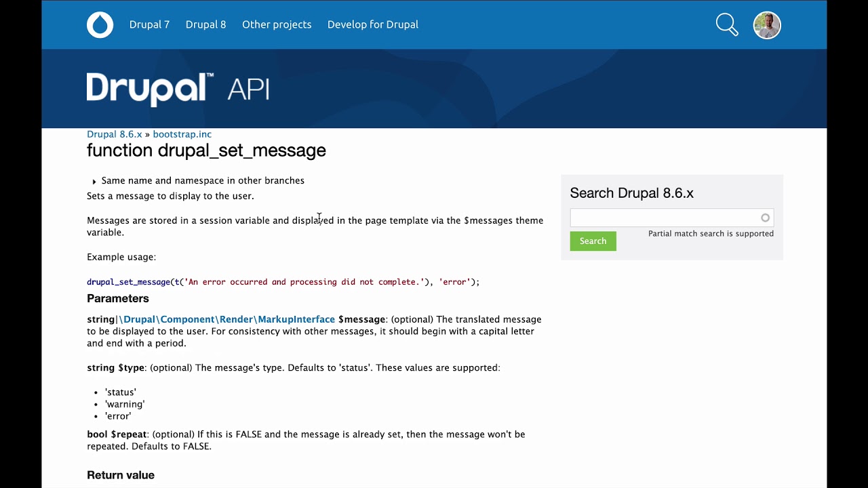
Task: Click the 'status' list item
Action: (121, 392)
